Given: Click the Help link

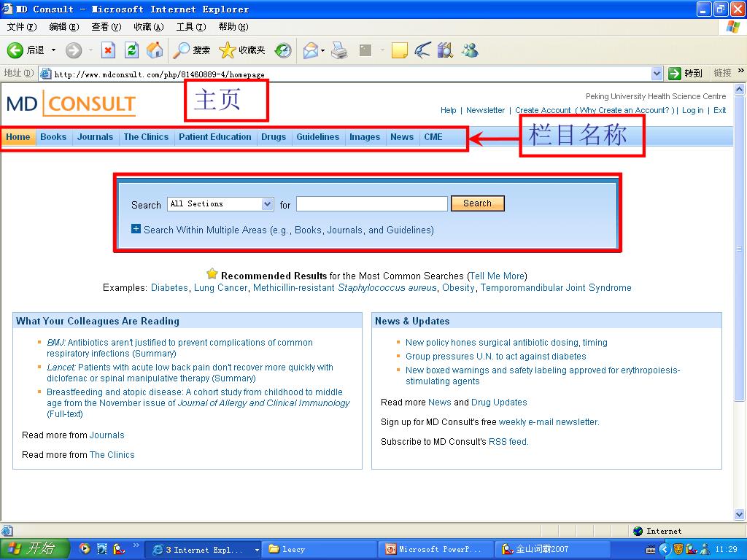Looking at the screenshot, I should pos(449,110).
